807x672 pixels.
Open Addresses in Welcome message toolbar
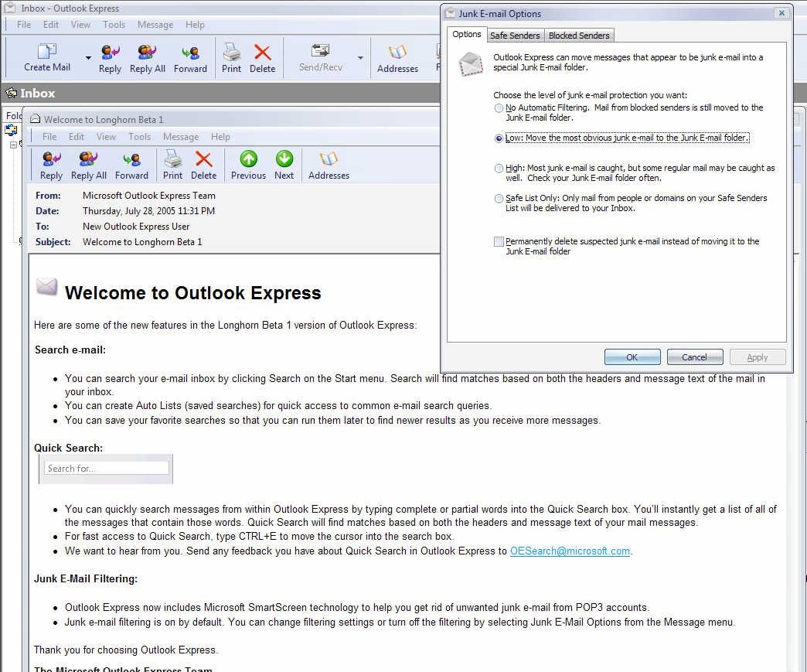(x=329, y=165)
